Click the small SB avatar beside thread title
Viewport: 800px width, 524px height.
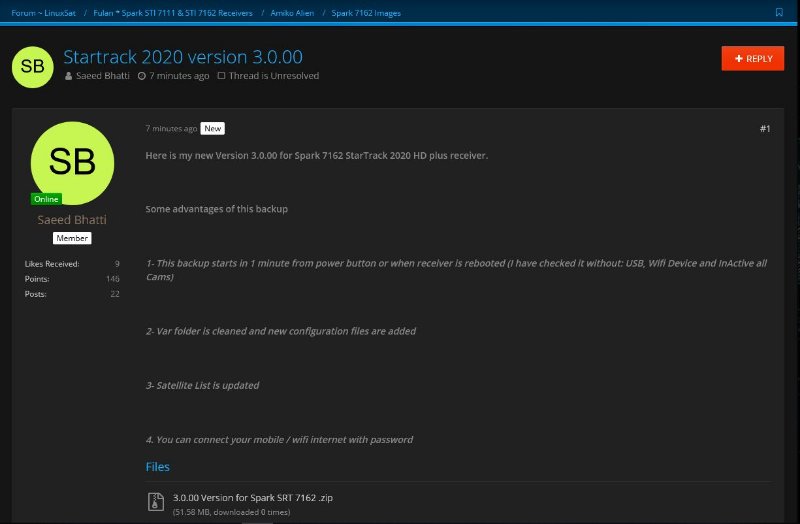32,66
